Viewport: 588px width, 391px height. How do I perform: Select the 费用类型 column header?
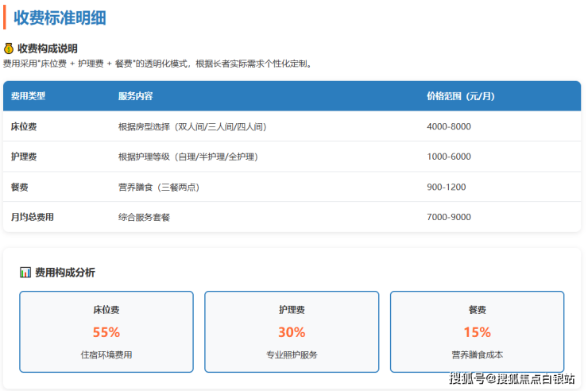[x=28, y=96]
